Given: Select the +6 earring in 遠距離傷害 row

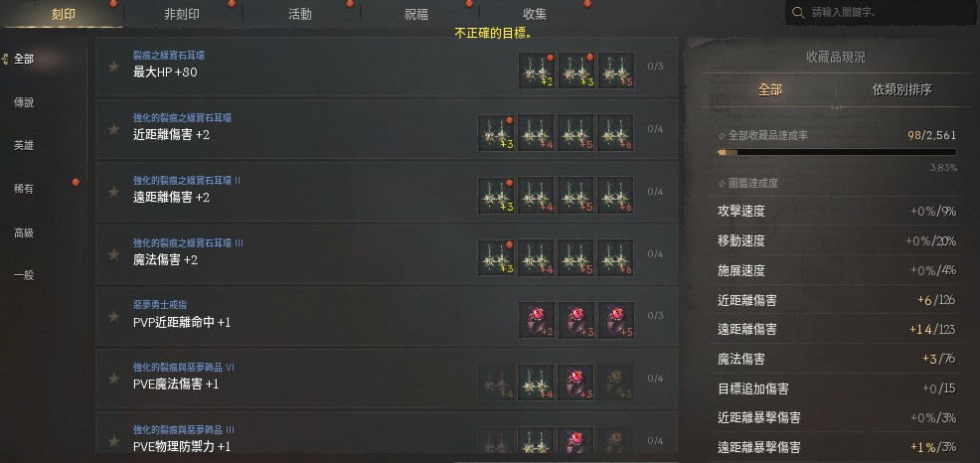Looking at the screenshot, I should (x=615, y=195).
